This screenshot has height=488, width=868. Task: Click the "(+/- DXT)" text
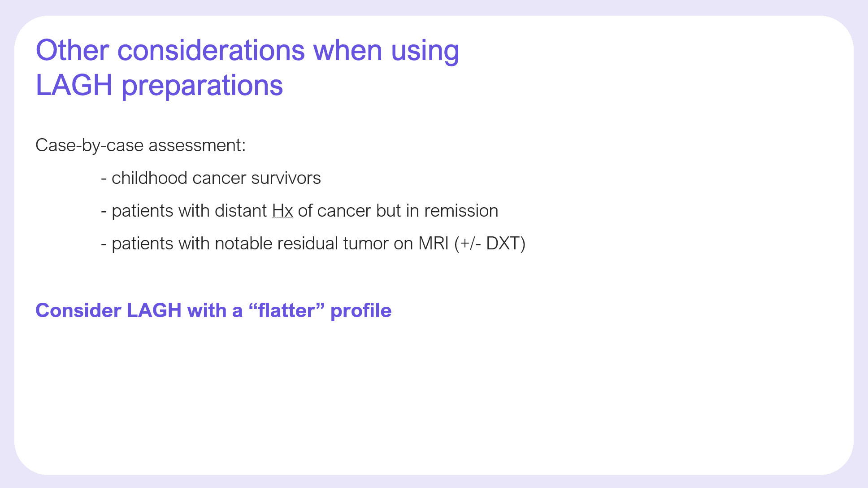pyautogui.click(x=490, y=244)
